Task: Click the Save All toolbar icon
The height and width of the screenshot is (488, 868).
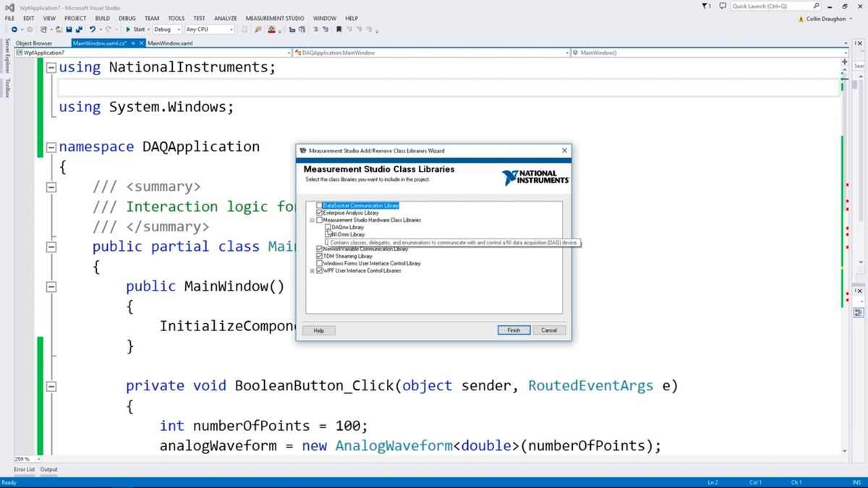Action: (x=78, y=29)
